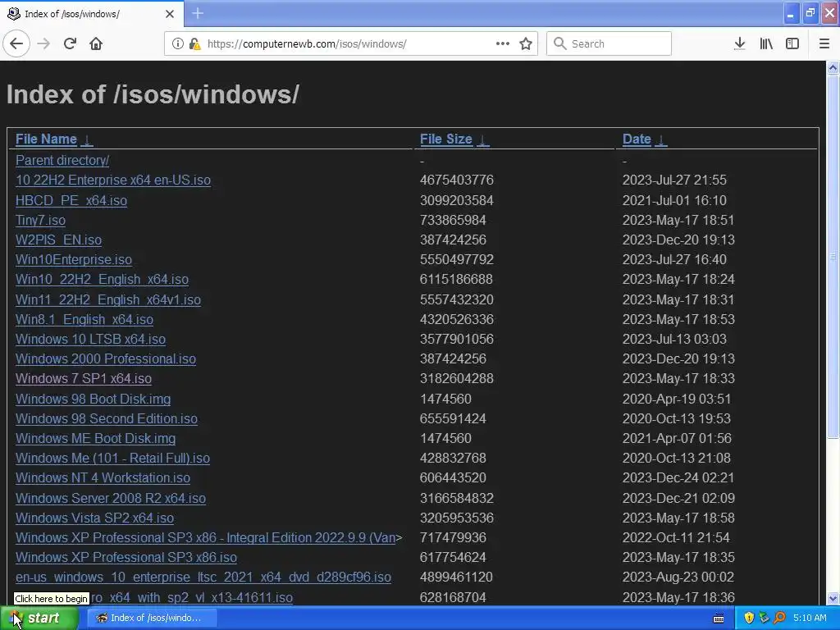
Task: Open Windows 98 Boot Disk.img link
Action: tap(94, 399)
